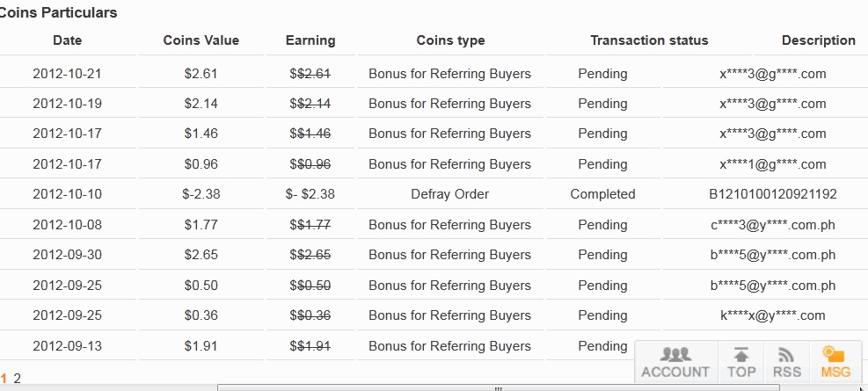Click the $2.65 coins value cell

(201, 255)
